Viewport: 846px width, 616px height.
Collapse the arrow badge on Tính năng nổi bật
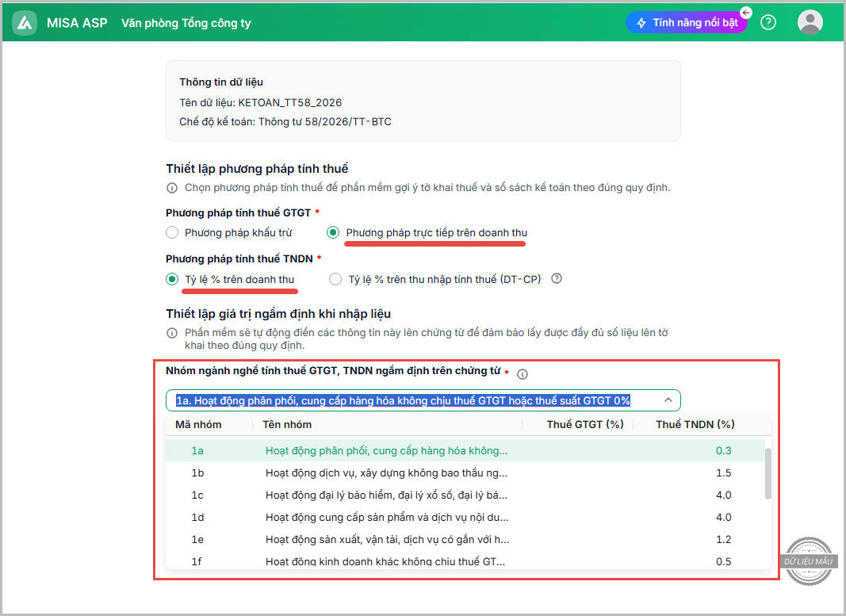coord(745,13)
